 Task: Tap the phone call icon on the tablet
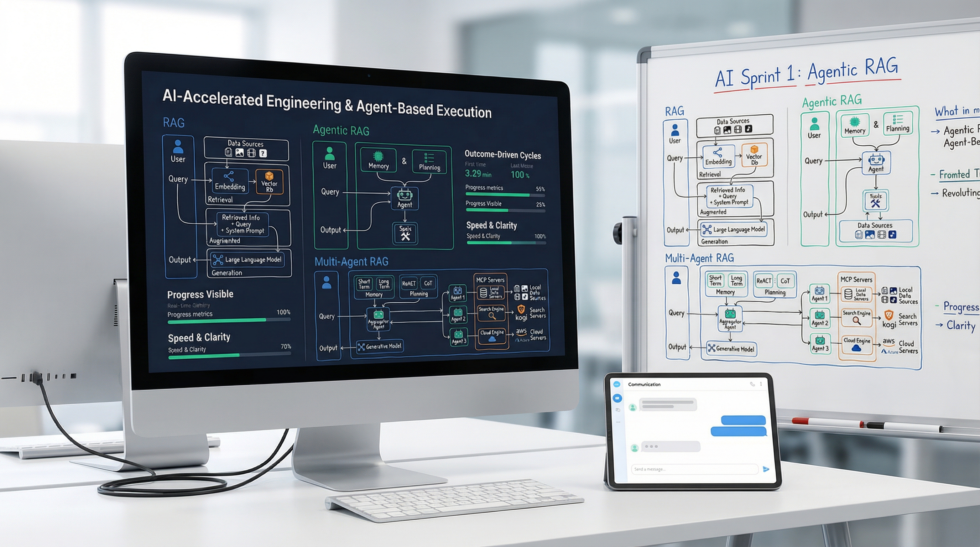[752, 385]
